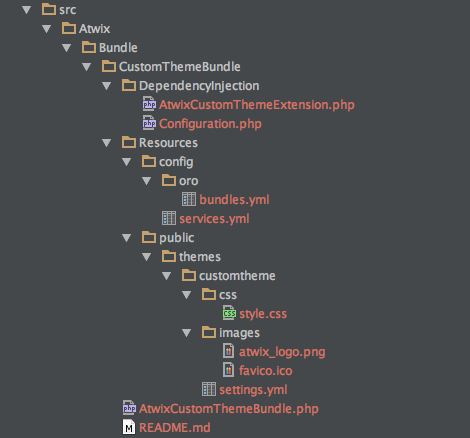Image resolution: width=470 pixels, height=438 pixels.
Task: Click the CSS file icon for style.css
Action: coord(229,313)
